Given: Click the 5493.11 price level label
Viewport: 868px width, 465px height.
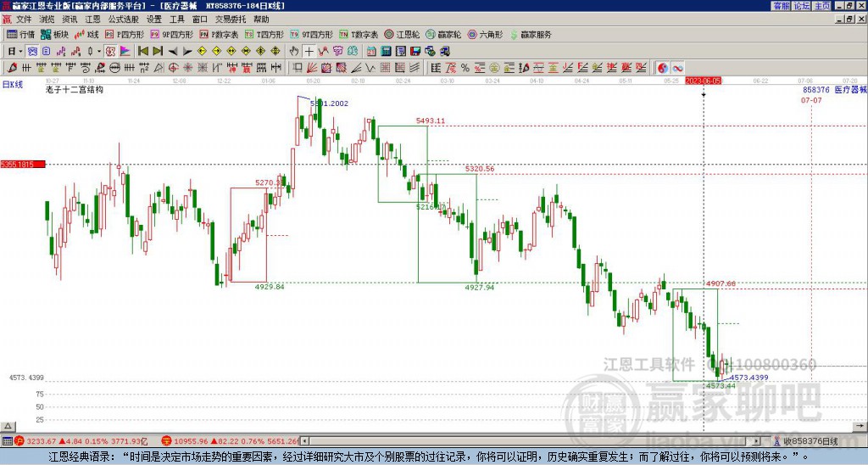Looking at the screenshot, I should (431, 120).
